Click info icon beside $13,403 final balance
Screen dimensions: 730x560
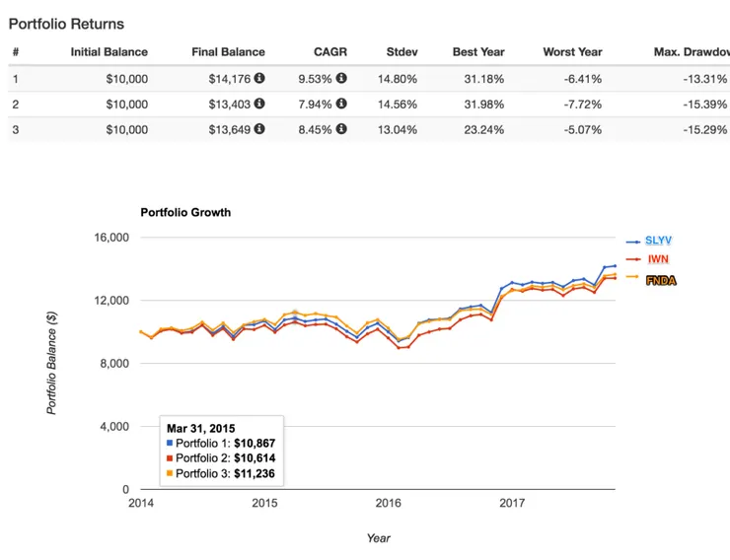coord(259,104)
